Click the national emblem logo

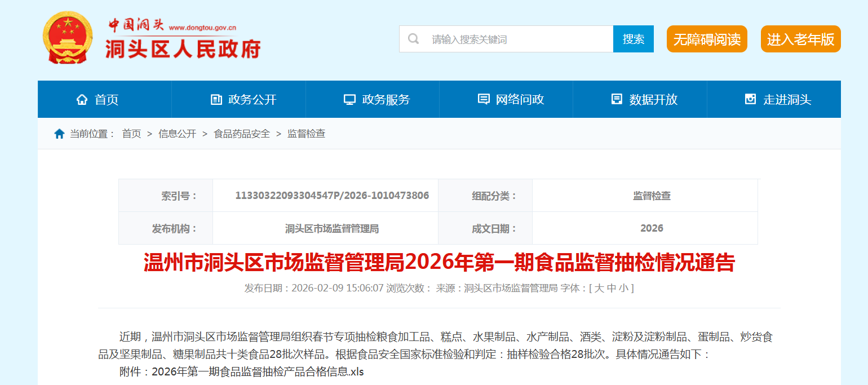point(67,38)
